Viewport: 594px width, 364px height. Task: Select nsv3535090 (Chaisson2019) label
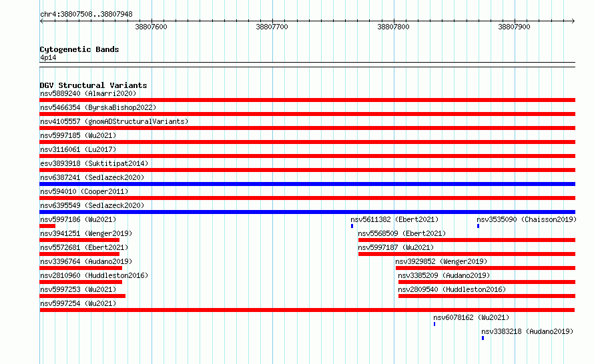(527, 219)
